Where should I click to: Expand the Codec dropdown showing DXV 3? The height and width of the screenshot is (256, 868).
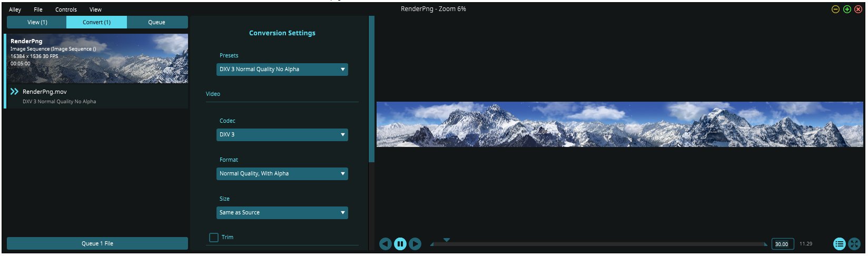point(282,135)
